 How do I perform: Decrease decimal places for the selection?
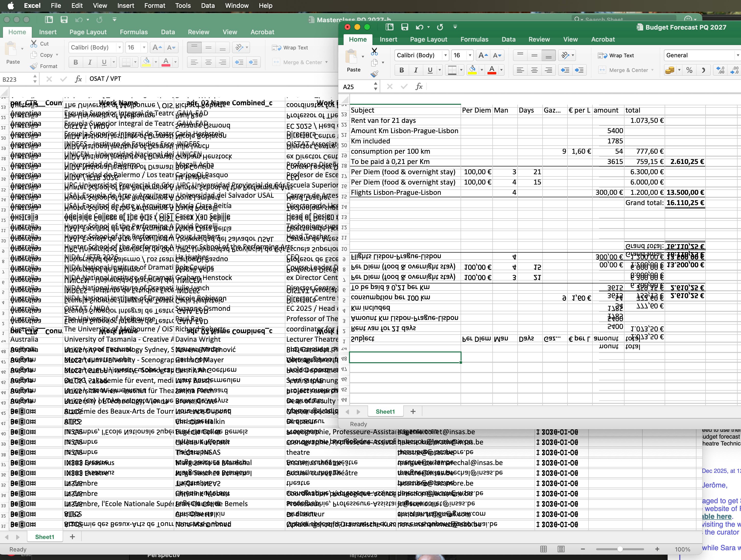tap(734, 70)
